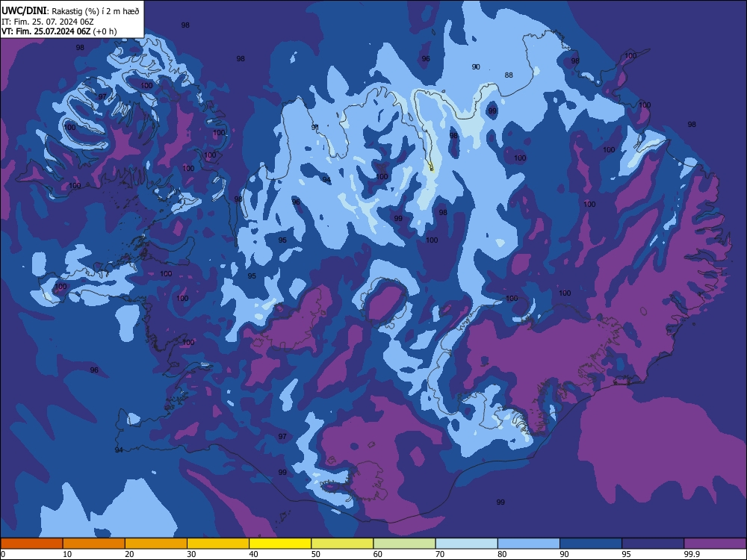Click the legend scale label '70'
This screenshot has height=560, width=747.
[440, 554]
